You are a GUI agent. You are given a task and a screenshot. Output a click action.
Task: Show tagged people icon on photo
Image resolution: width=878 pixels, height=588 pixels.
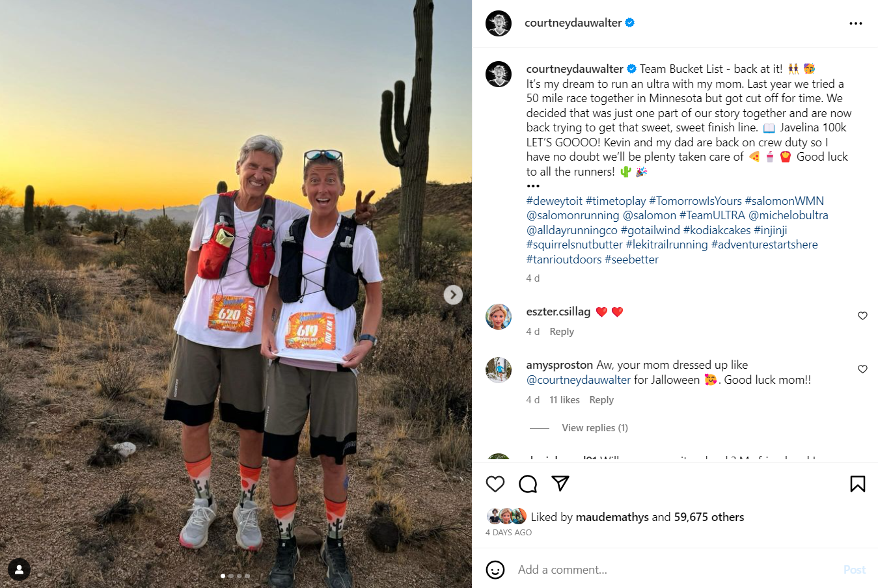19,569
